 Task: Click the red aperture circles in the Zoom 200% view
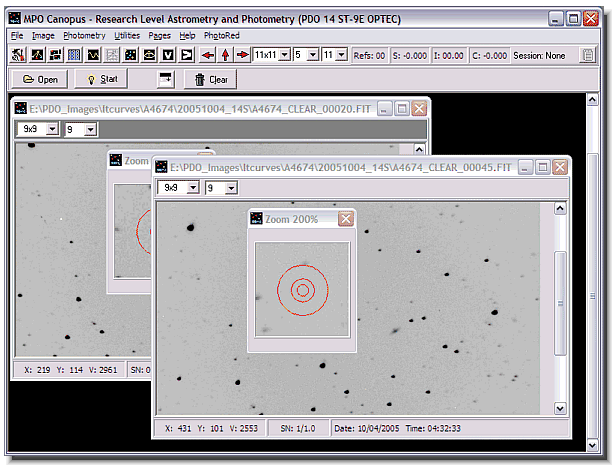(302, 290)
